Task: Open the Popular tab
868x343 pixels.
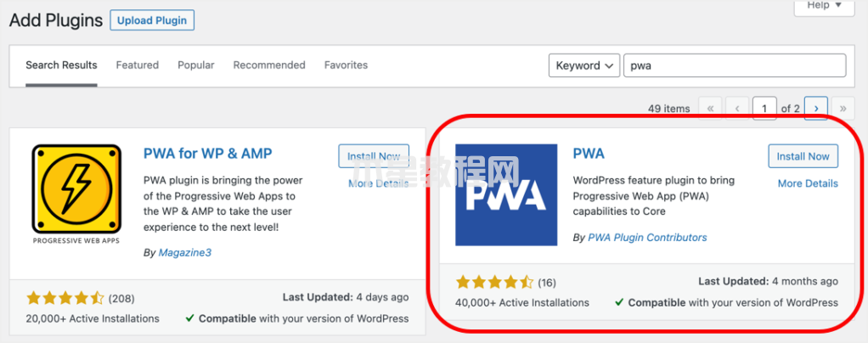Action: (196, 65)
